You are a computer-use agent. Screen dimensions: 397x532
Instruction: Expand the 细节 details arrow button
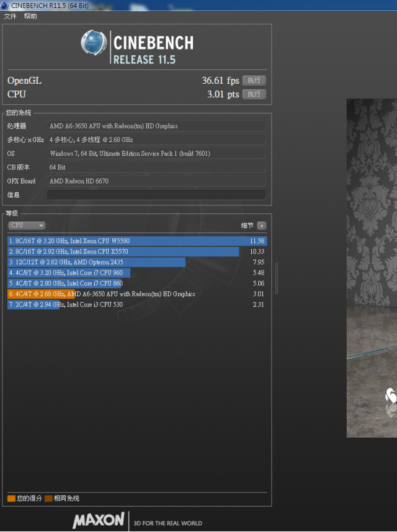pyautogui.click(x=262, y=226)
